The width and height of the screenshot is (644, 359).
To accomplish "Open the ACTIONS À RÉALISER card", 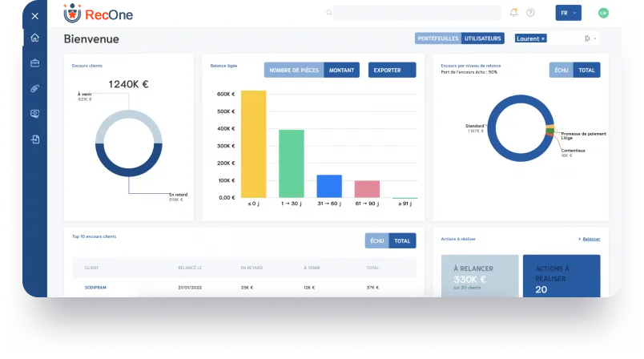I will click(561, 276).
